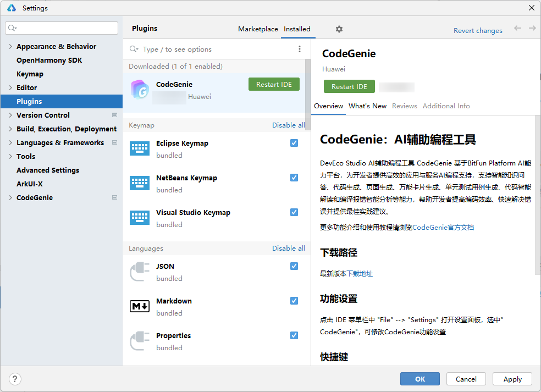
Task: Click the DevEco Studio logo in title bar
Action: click(12, 8)
